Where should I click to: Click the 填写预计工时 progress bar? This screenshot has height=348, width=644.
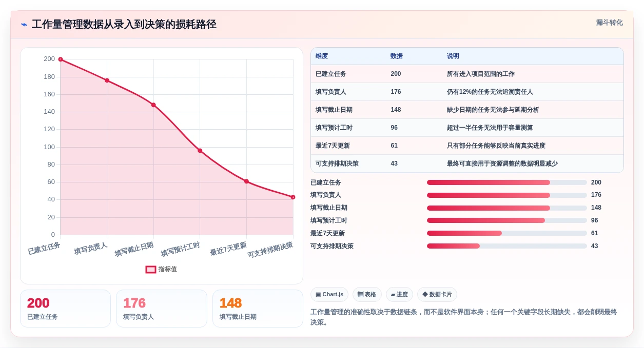click(507, 220)
